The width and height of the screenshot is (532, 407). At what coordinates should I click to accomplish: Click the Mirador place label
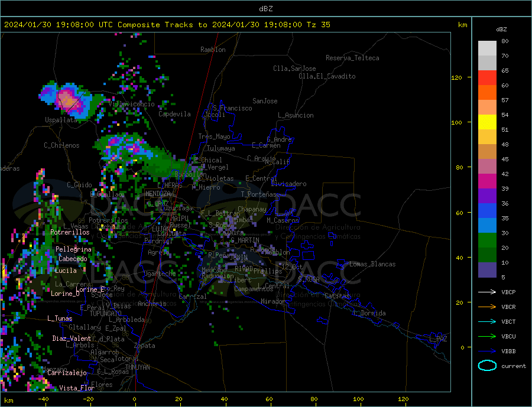[x=273, y=301]
